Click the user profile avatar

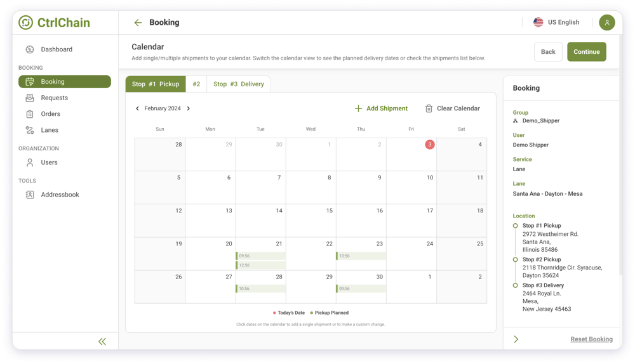coord(606,22)
